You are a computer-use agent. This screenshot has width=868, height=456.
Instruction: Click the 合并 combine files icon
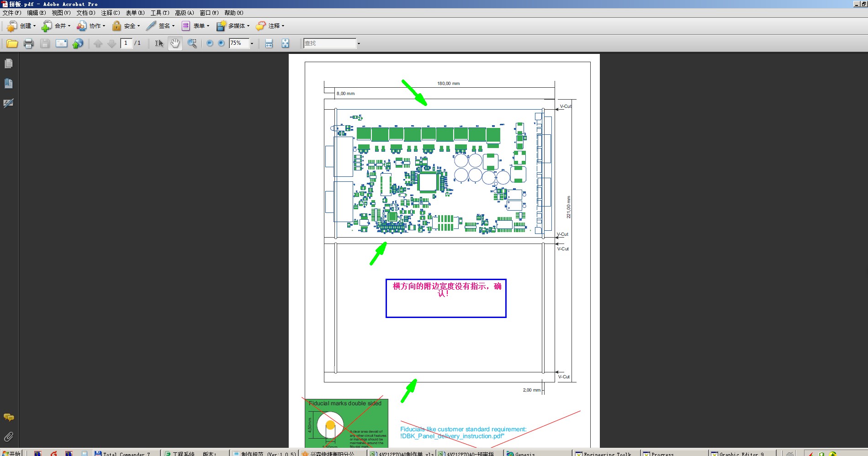tap(47, 26)
